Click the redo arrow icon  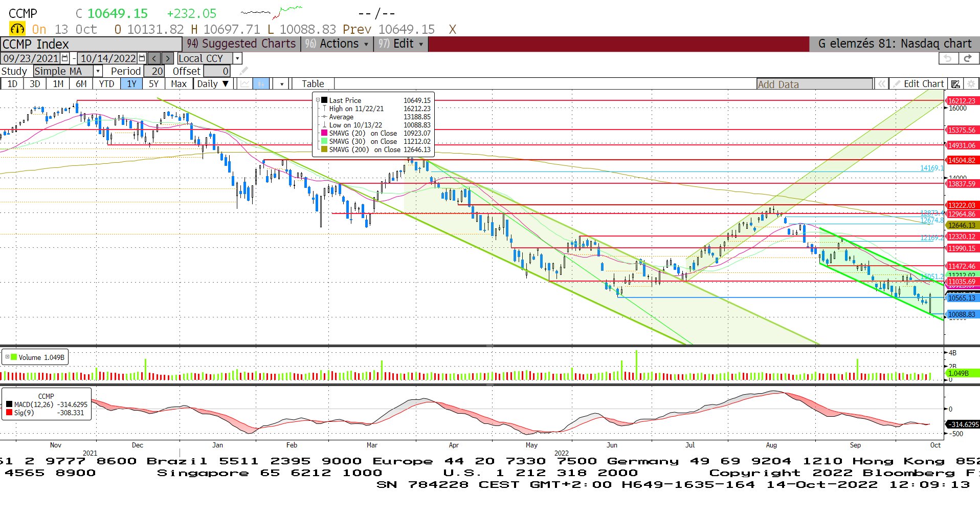click(x=968, y=58)
